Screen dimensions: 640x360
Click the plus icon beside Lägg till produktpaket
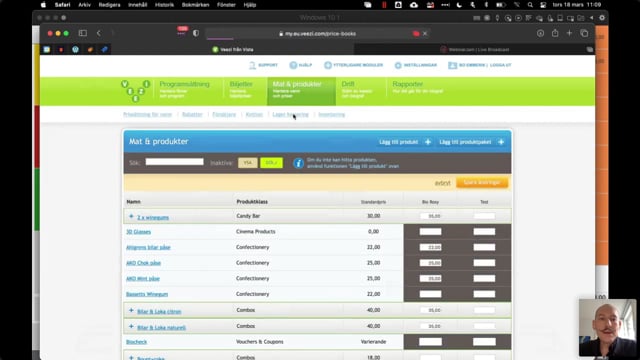pos(501,142)
